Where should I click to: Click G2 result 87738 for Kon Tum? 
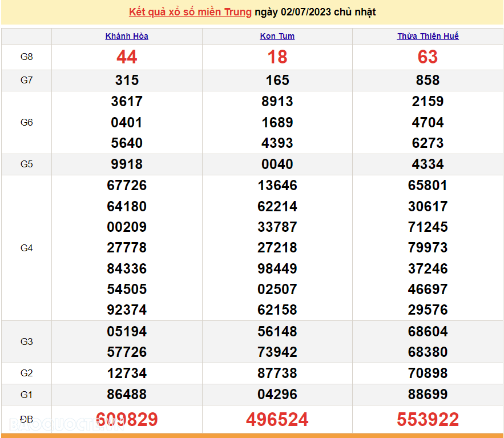pyautogui.click(x=277, y=373)
